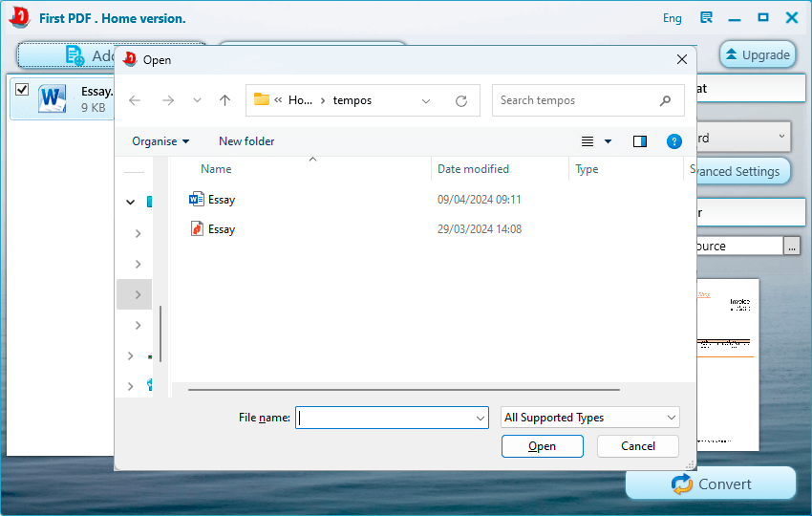
Task: Click the Convert button in First PDF
Action: coord(711,484)
